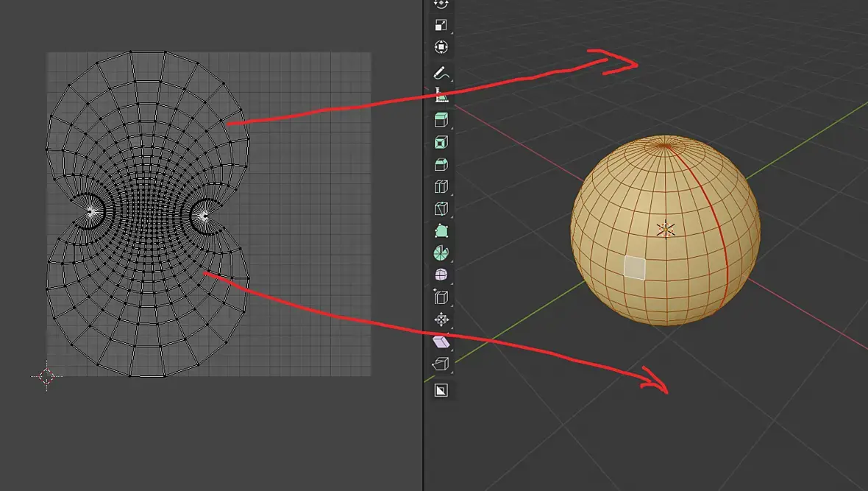
Task: Select the Shrink/Fatten tool
Action: pyautogui.click(x=441, y=319)
